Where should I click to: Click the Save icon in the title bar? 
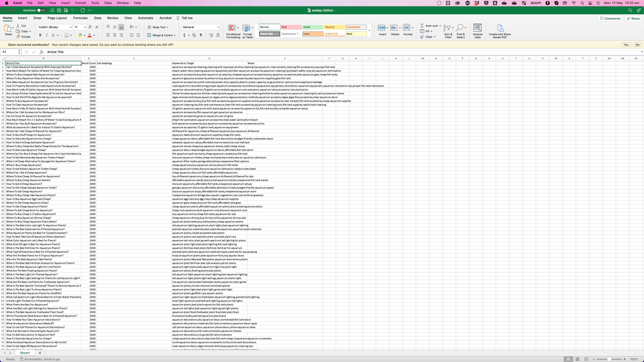[x=59, y=10]
